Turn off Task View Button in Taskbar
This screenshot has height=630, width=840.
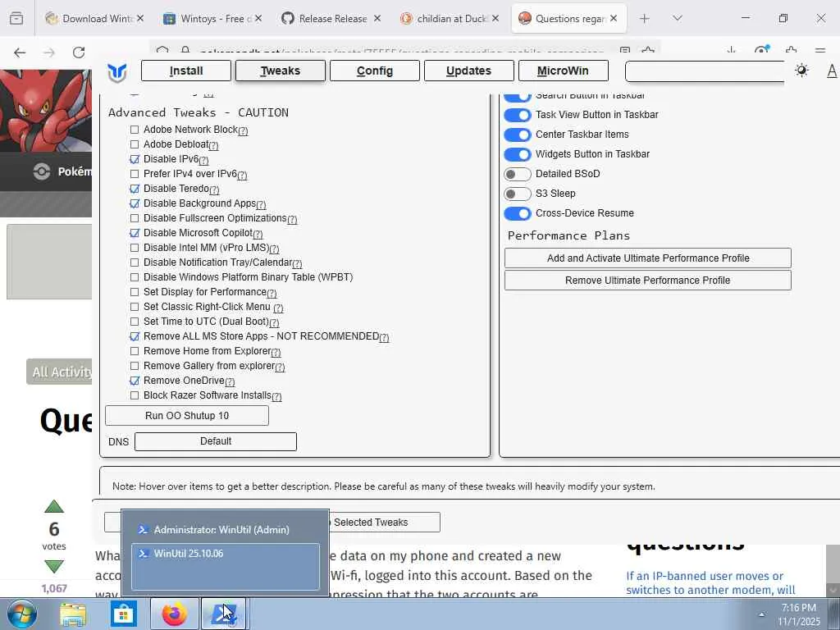[x=518, y=115]
